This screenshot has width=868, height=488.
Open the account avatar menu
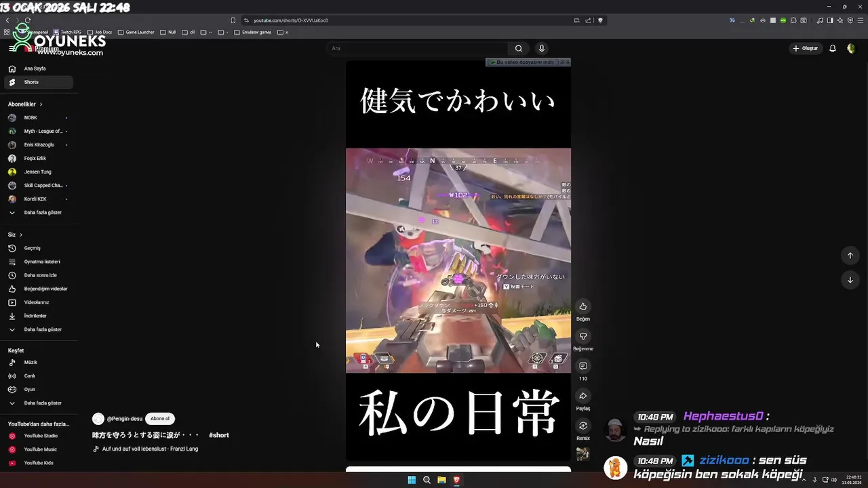tap(851, 48)
